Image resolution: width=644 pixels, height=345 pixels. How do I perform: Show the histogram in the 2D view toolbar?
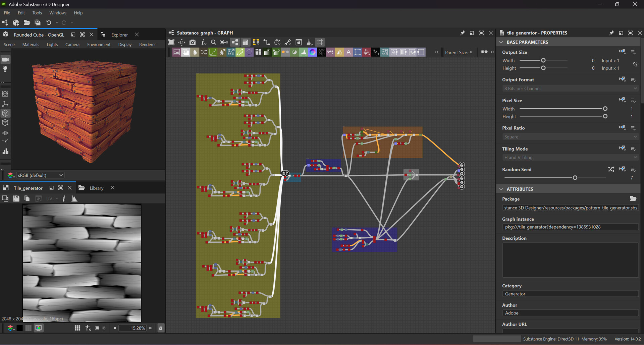(74, 198)
